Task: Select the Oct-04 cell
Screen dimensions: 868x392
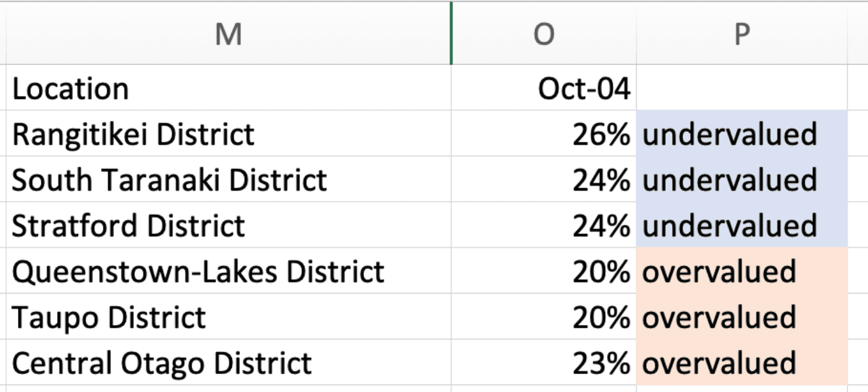Action: pyautogui.click(x=544, y=89)
